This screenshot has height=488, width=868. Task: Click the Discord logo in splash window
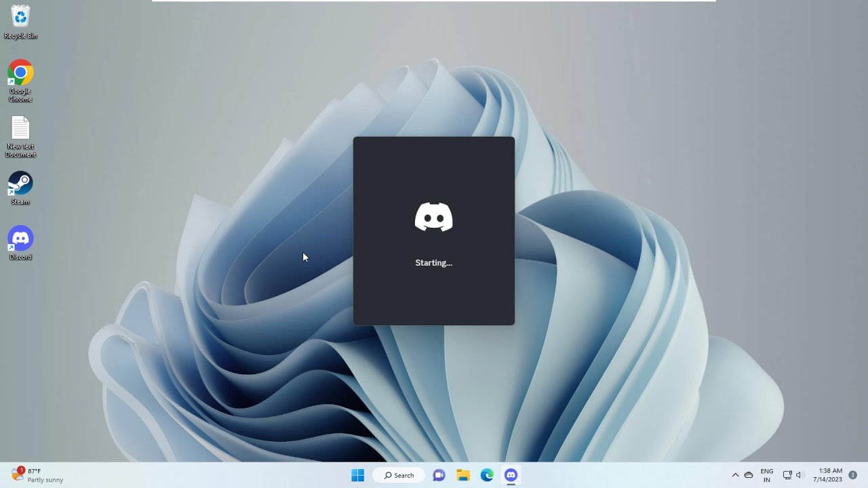[434, 217]
